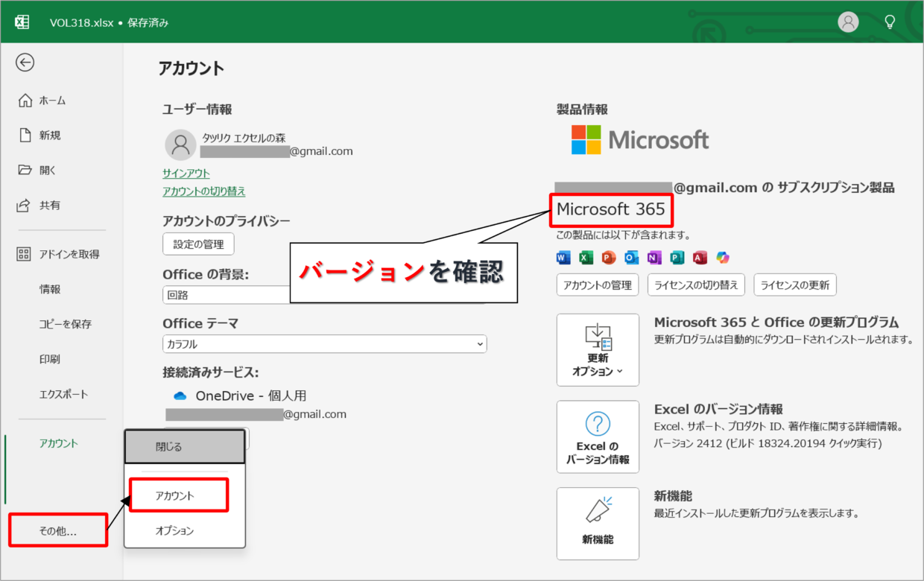Click the Publisher app icon
The height and width of the screenshot is (581, 924).
coord(677,258)
